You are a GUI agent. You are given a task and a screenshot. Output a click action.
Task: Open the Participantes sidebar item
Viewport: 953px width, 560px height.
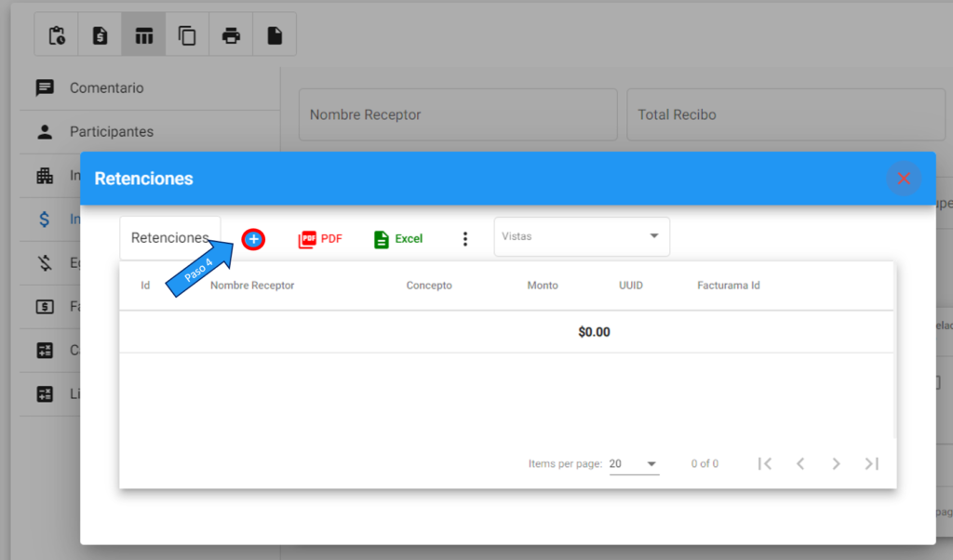pos(150,132)
